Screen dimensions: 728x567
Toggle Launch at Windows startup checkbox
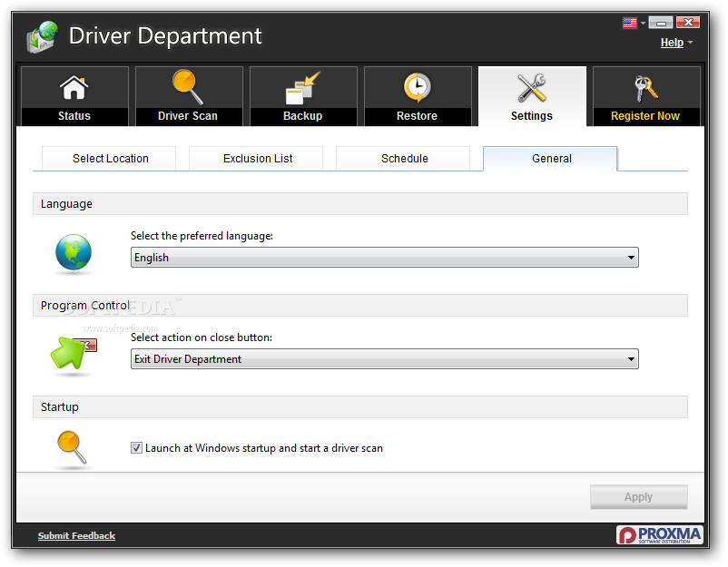pos(136,448)
